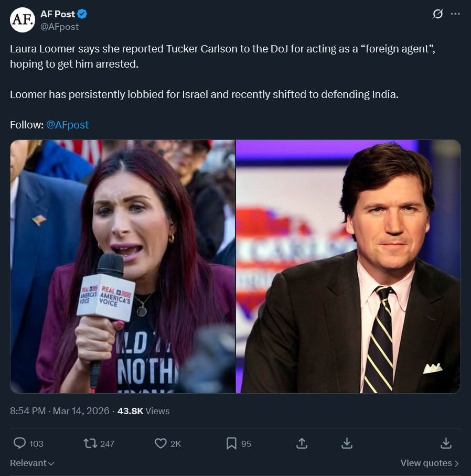Open the photo of man in striped tie
The height and width of the screenshot is (476, 471).
348,266
